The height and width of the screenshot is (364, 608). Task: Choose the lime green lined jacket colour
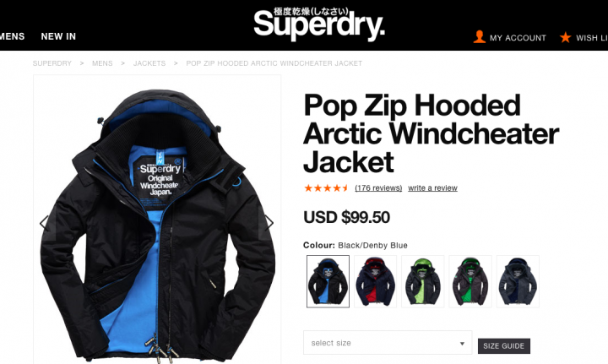click(x=423, y=281)
